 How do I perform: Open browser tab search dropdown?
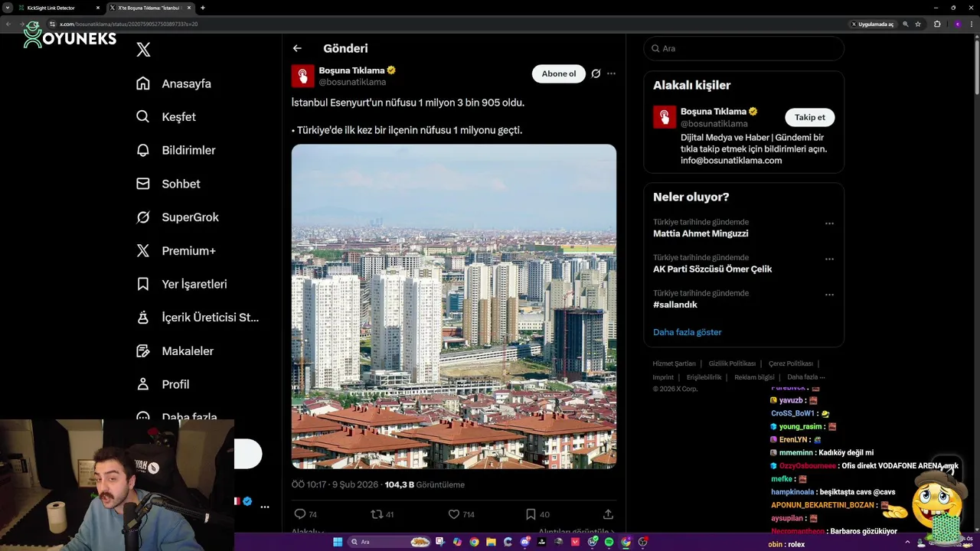tap(7, 8)
